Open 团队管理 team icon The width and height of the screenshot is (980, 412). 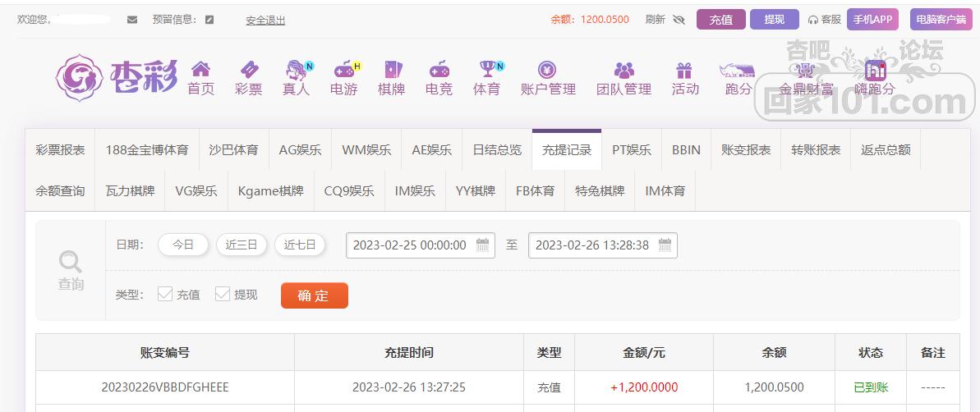coord(623,70)
